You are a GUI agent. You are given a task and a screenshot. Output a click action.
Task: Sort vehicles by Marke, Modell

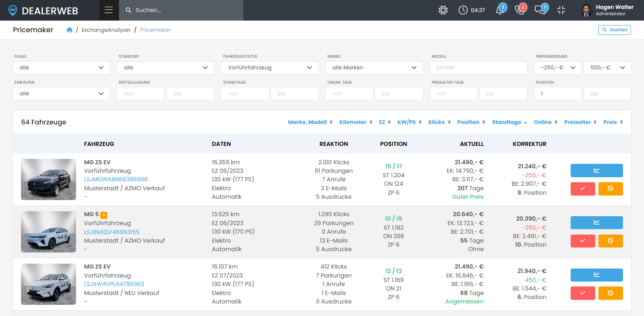click(310, 122)
